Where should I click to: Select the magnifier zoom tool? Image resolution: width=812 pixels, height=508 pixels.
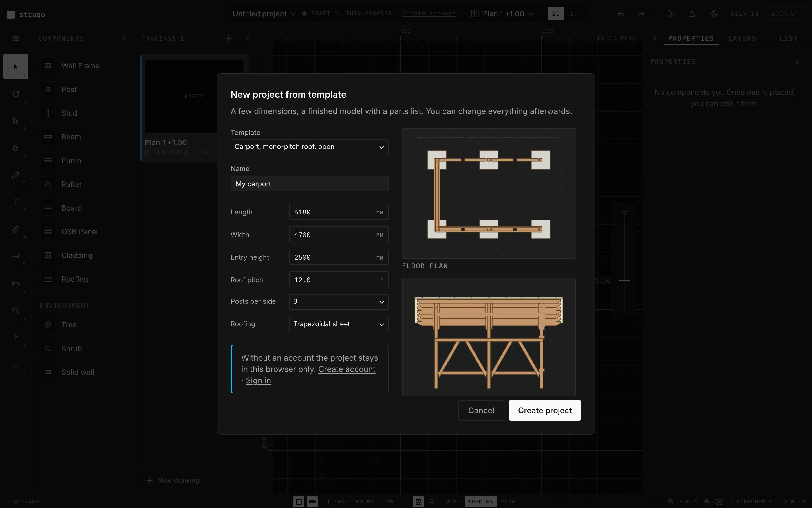[16, 310]
